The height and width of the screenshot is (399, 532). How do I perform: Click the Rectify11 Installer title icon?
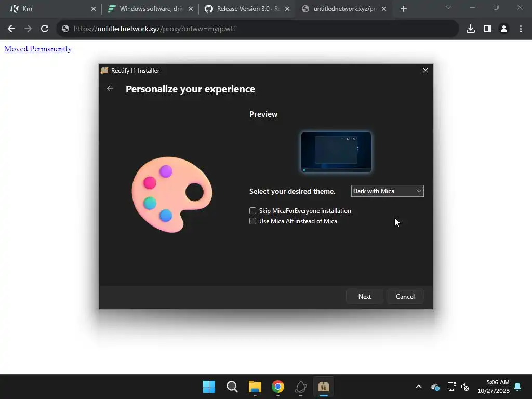coord(104,70)
